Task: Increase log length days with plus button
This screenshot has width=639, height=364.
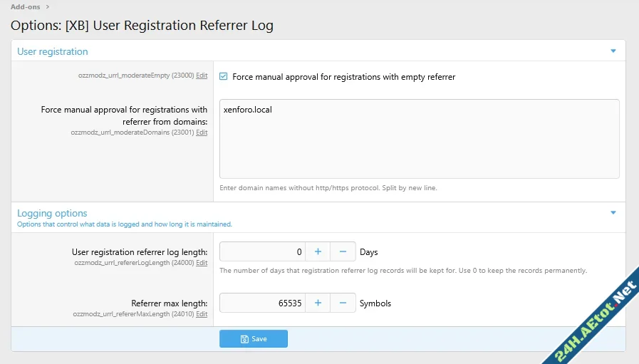Action: [x=318, y=251]
